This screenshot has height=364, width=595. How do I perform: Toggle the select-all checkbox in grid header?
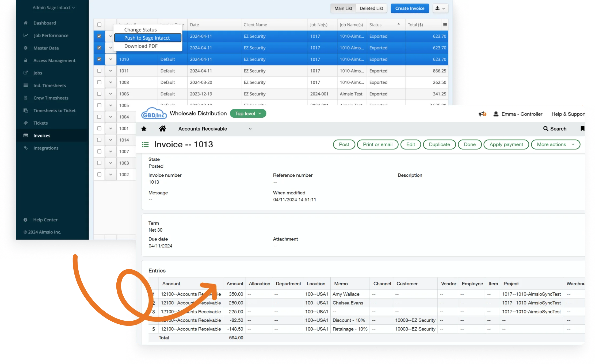(99, 25)
